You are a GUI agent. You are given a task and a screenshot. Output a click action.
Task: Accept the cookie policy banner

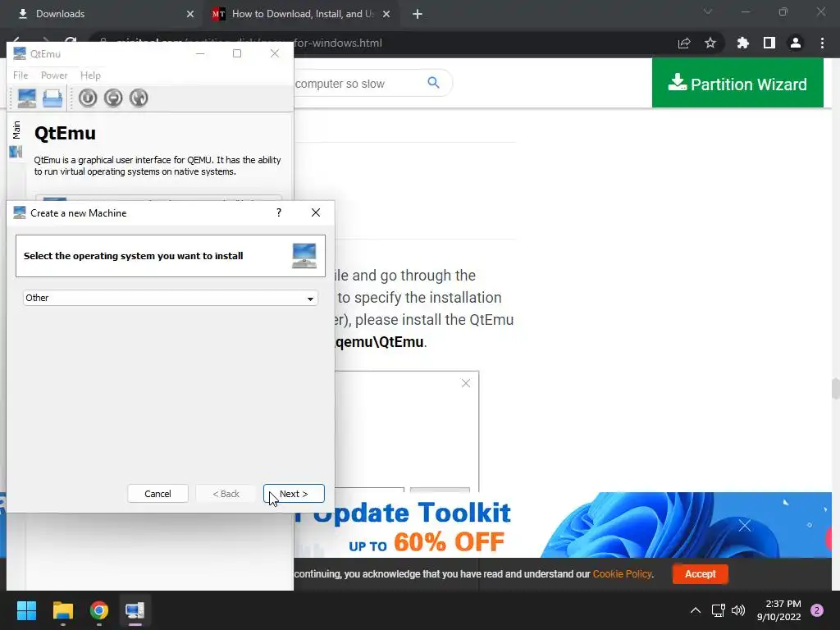(x=701, y=573)
